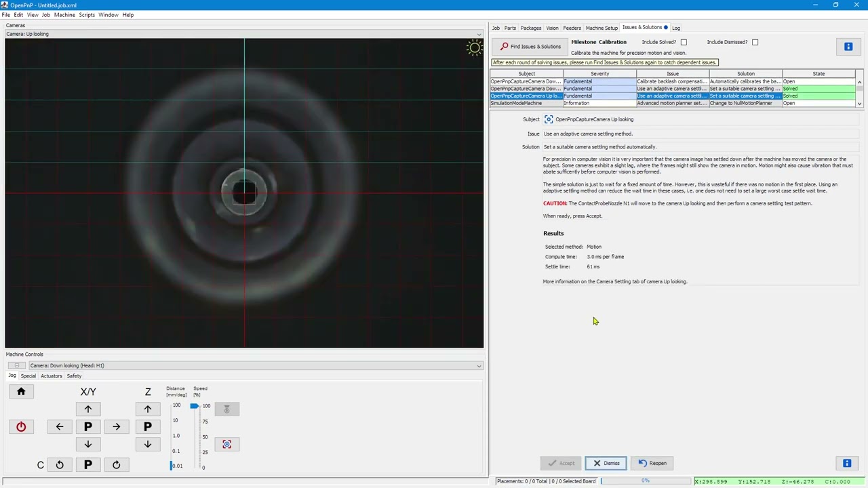Image resolution: width=868 pixels, height=488 pixels.
Task: Click the Dismiss button
Action: pos(606,464)
